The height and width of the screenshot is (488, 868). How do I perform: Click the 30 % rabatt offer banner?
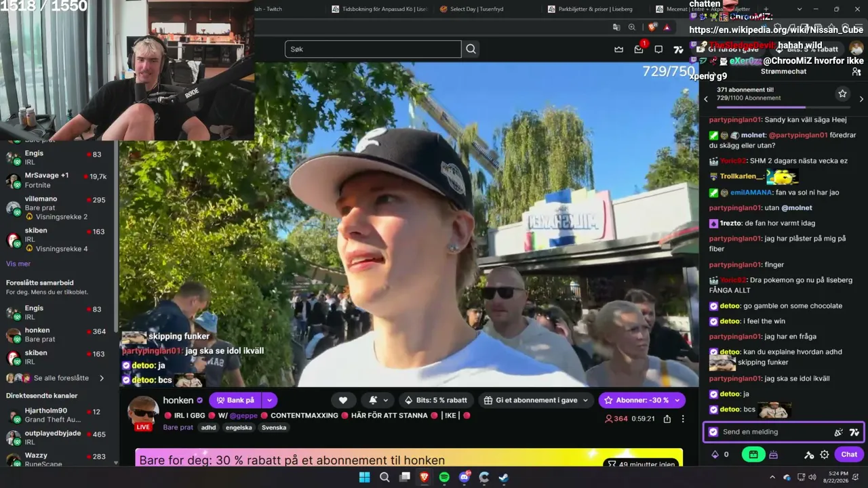(x=409, y=458)
